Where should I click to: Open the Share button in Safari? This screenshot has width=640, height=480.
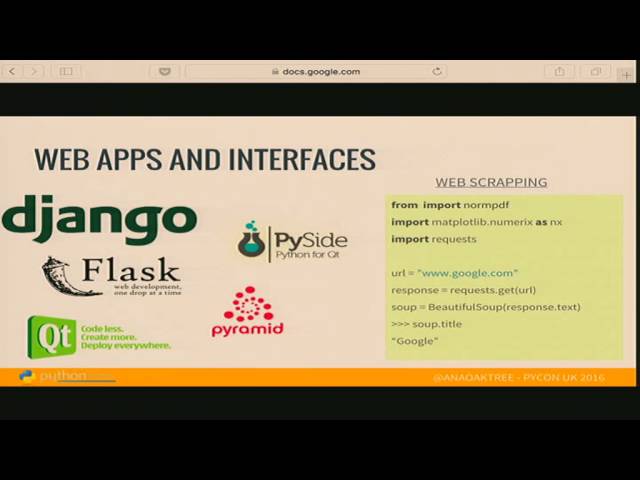560,72
